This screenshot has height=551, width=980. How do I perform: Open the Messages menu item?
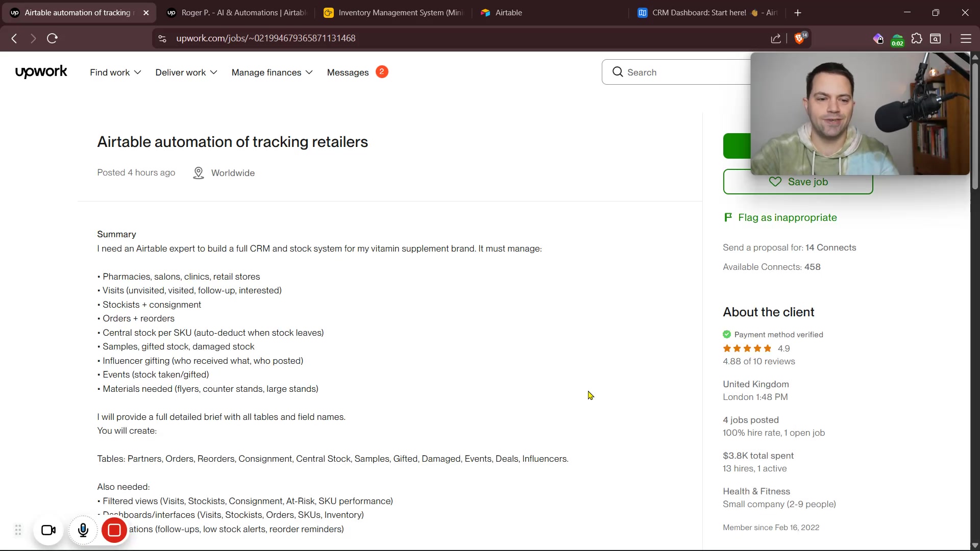click(348, 72)
